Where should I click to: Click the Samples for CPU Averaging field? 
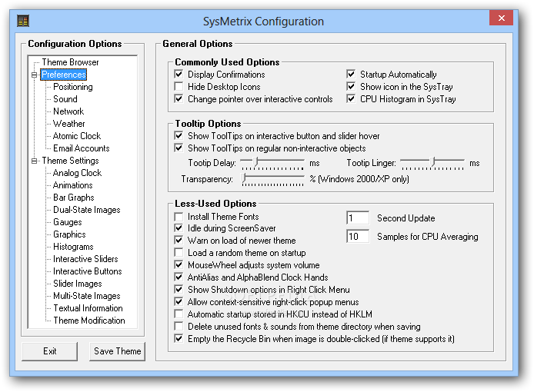tap(358, 236)
